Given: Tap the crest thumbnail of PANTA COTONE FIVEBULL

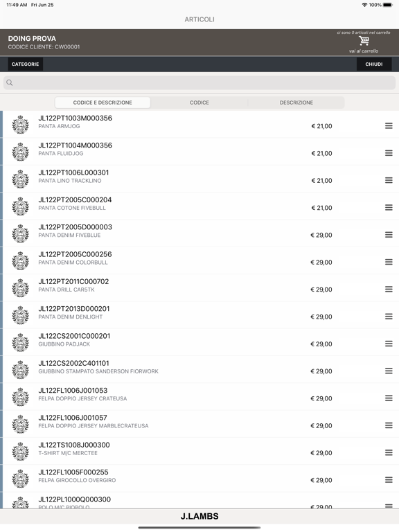Looking at the screenshot, I should (x=20, y=206).
